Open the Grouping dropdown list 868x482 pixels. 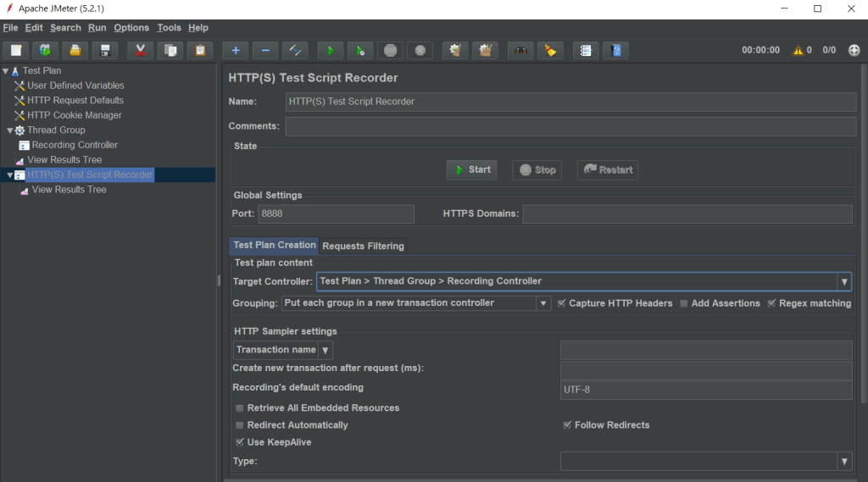pos(542,303)
